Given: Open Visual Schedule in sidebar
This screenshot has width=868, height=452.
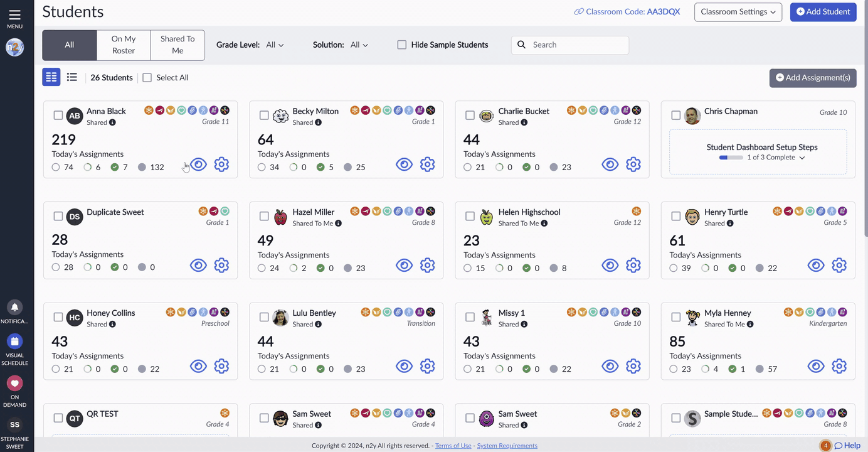Looking at the screenshot, I should coord(14,342).
